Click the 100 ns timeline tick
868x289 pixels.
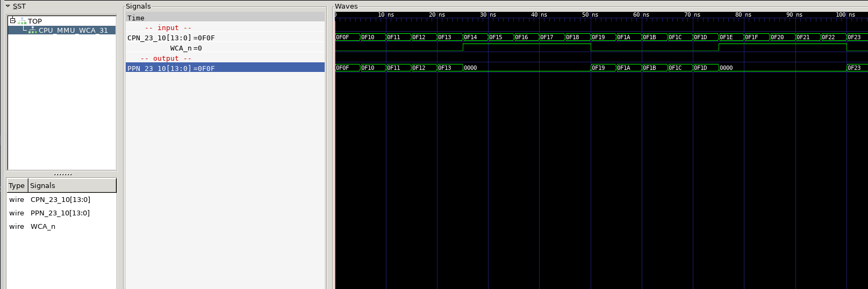(847, 15)
